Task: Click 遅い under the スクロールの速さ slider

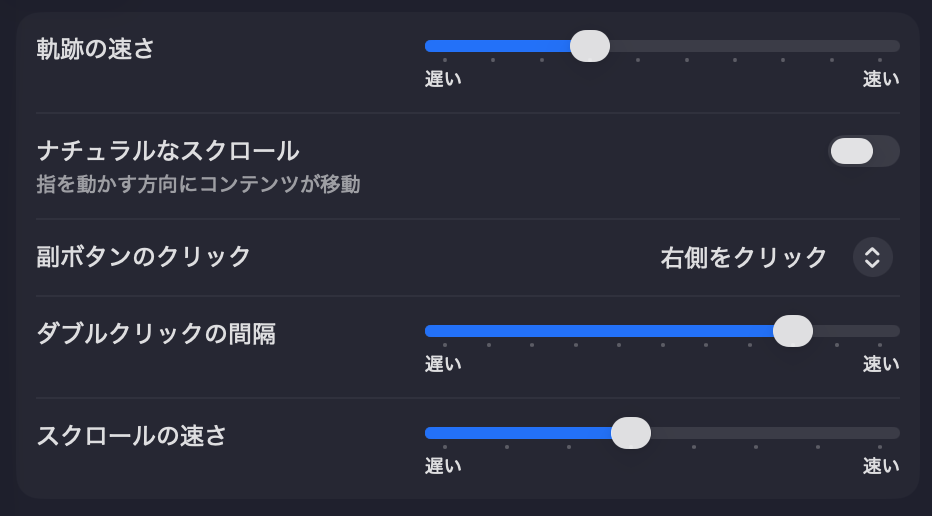Action: click(x=443, y=466)
